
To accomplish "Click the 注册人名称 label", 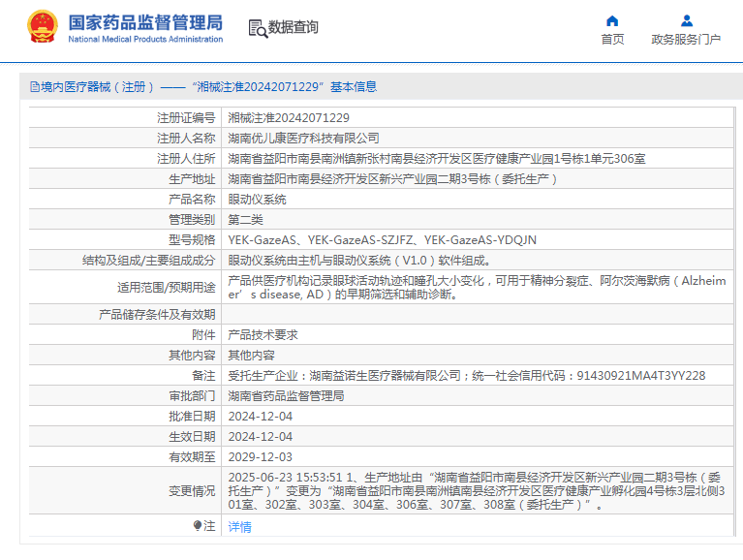I will tap(186, 139).
